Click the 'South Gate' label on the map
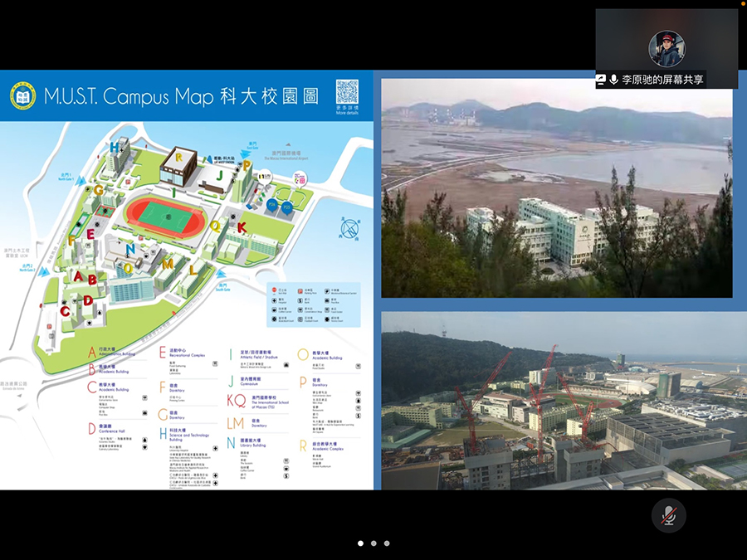The image size is (747, 560). (223, 290)
